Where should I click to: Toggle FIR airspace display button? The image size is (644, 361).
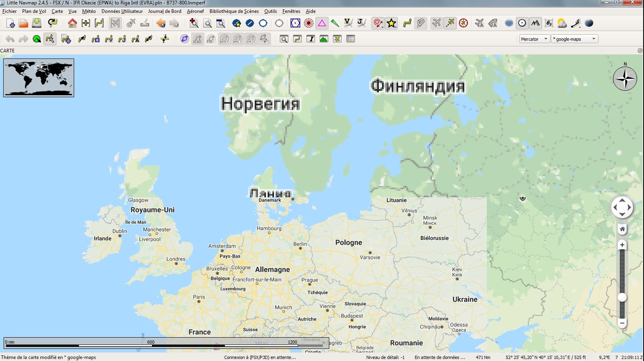[211, 39]
